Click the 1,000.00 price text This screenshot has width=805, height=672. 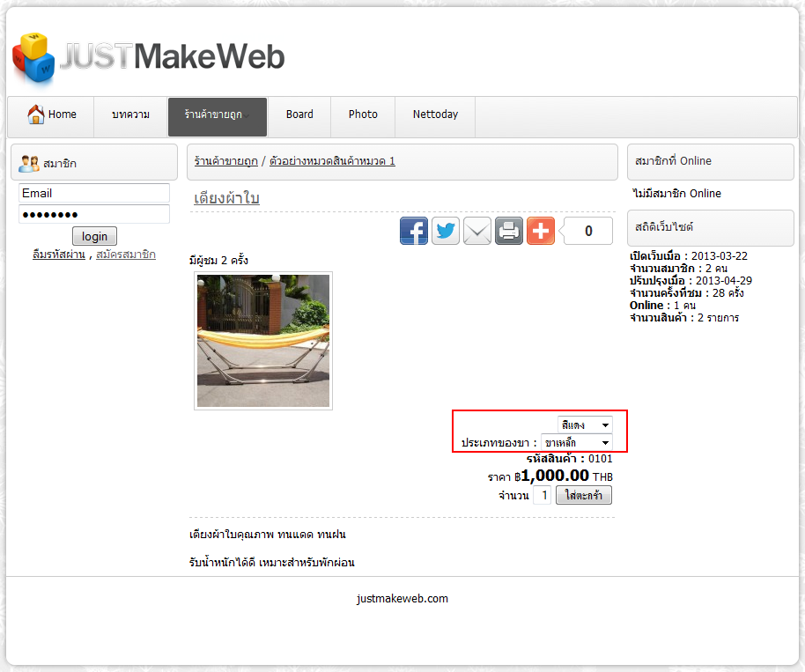pyautogui.click(x=555, y=476)
